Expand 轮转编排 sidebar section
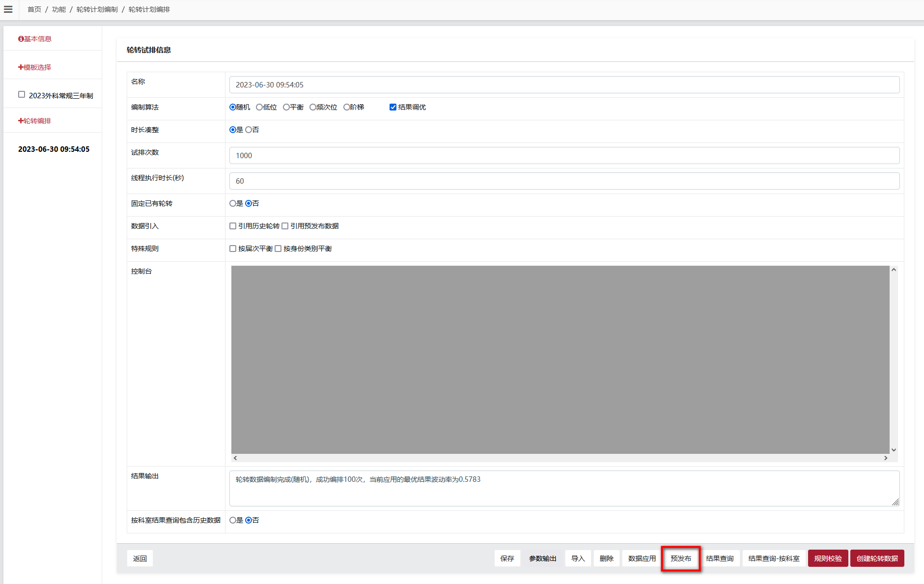Image resolution: width=924 pixels, height=584 pixels. 35,121
